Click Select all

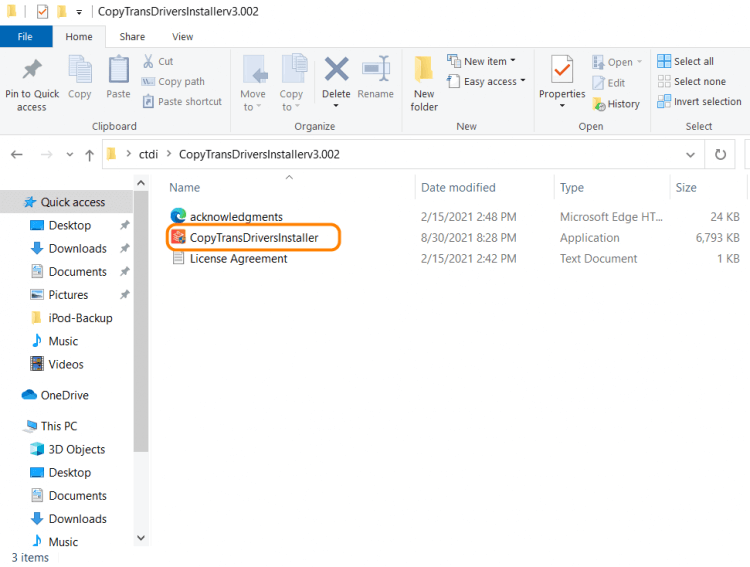[x=685, y=61]
